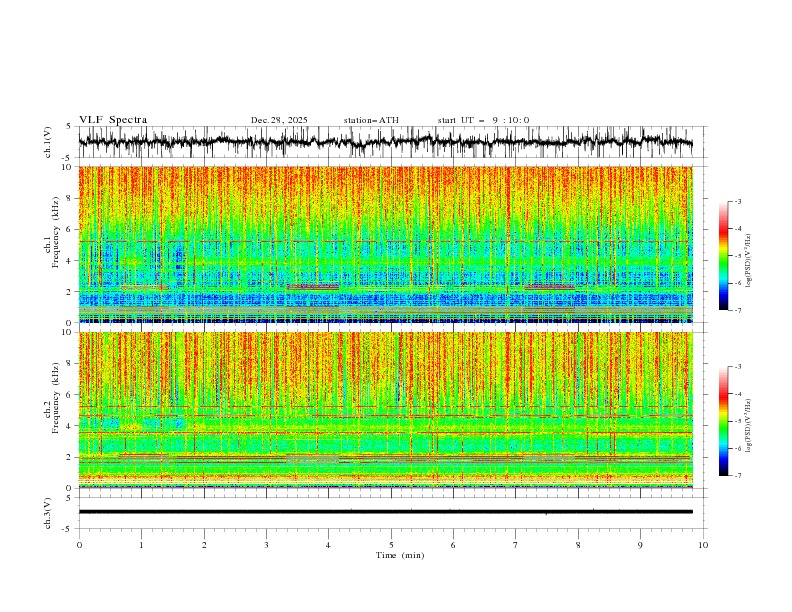Click inside the ch.2 spectrogram panel

[385, 410]
